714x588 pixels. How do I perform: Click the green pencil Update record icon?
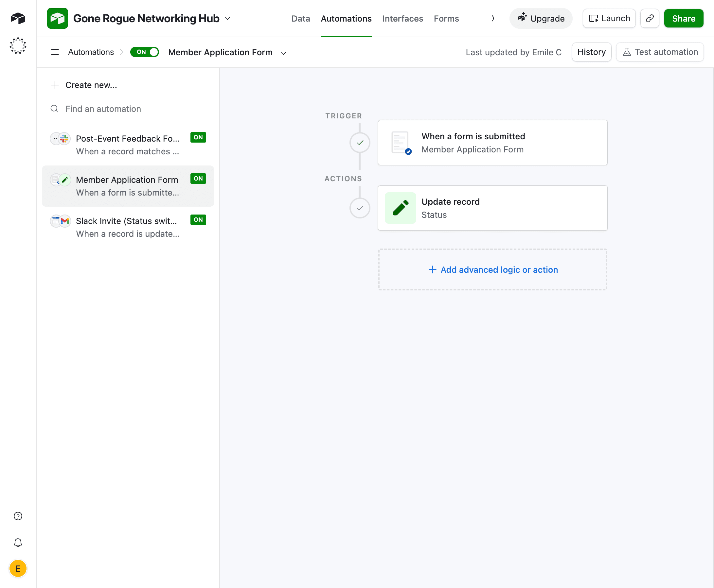400,208
